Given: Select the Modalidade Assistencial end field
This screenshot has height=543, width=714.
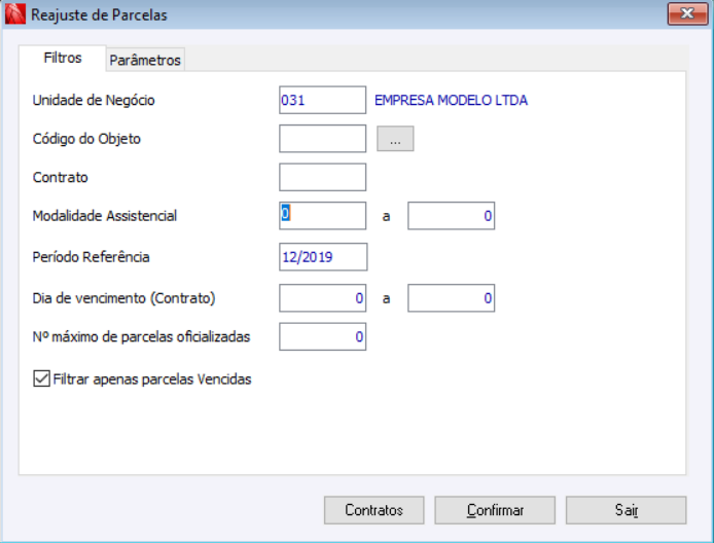Looking at the screenshot, I should [451, 216].
